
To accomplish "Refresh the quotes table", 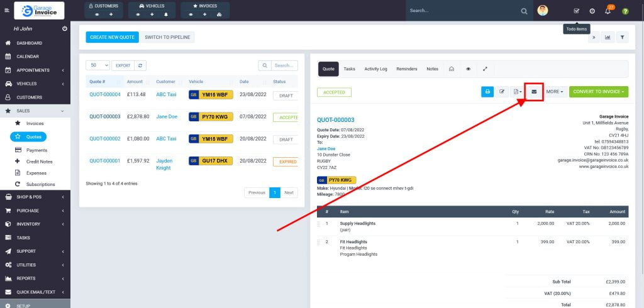I will point(141,65).
